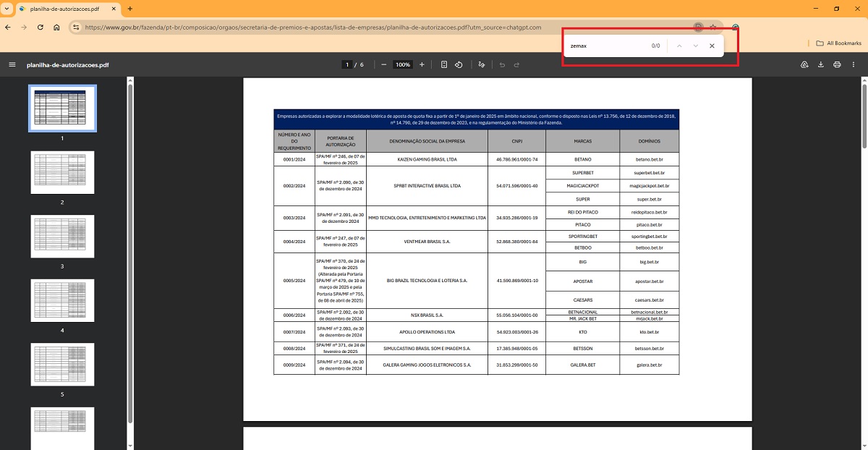
Task: Toggle the PDF sidebar menu icon
Action: click(x=12, y=64)
